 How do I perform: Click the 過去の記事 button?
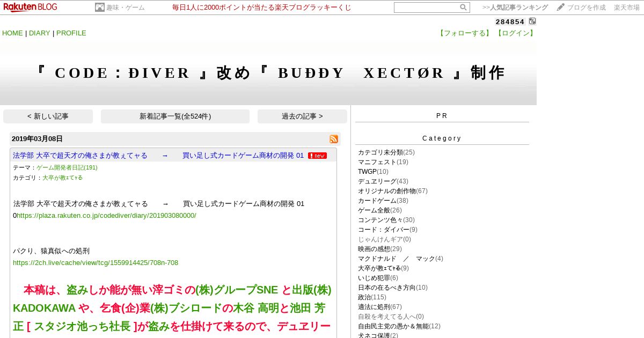tap(302, 116)
